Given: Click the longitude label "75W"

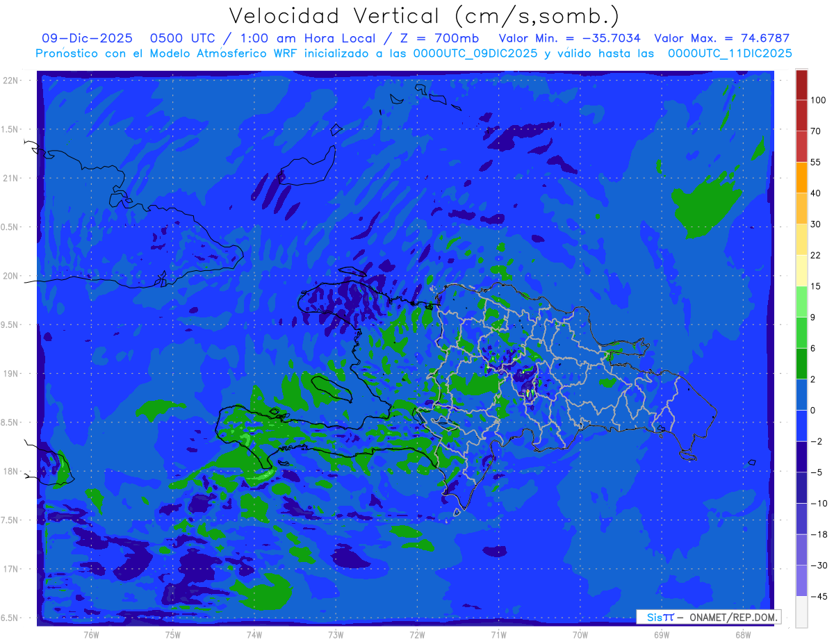Looking at the screenshot, I should pyautogui.click(x=172, y=634).
